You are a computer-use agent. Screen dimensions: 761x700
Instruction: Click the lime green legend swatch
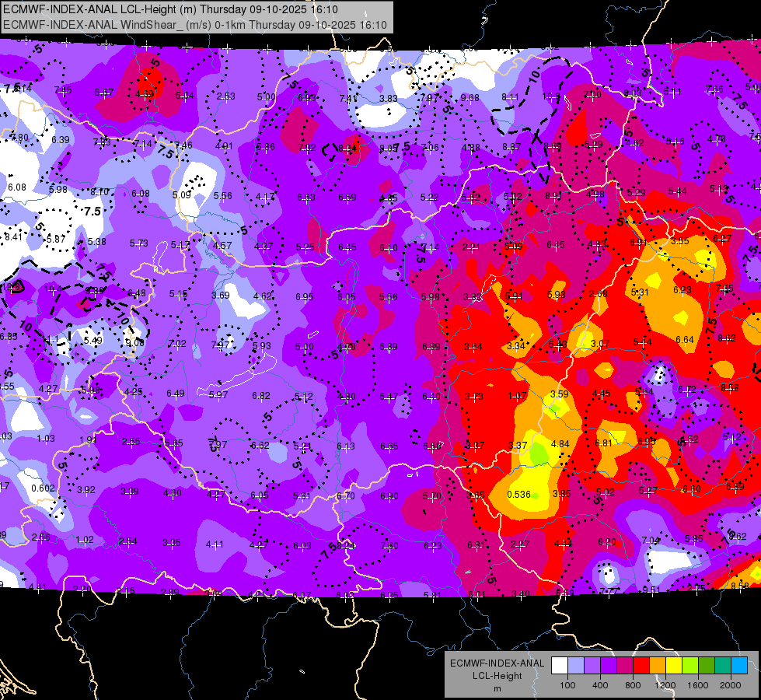(x=690, y=665)
